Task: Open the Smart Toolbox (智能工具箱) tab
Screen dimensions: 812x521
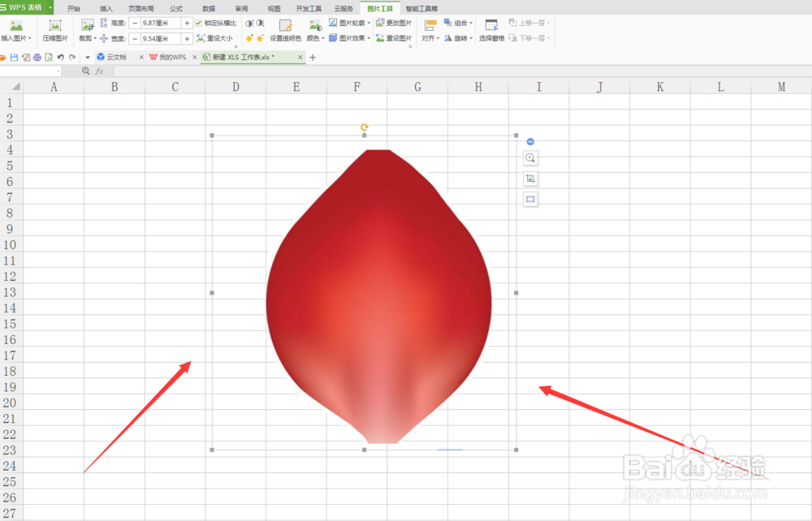Action: pos(421,8)
